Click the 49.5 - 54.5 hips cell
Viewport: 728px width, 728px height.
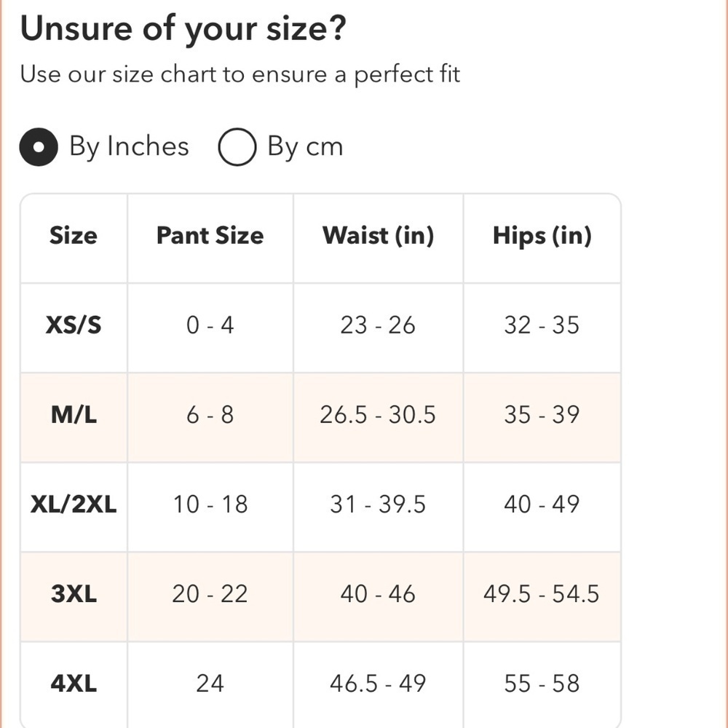coord(542,594)
